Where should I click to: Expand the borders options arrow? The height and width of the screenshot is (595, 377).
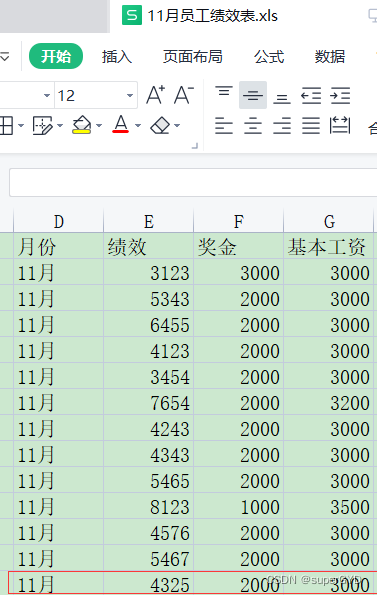point(21,125)
